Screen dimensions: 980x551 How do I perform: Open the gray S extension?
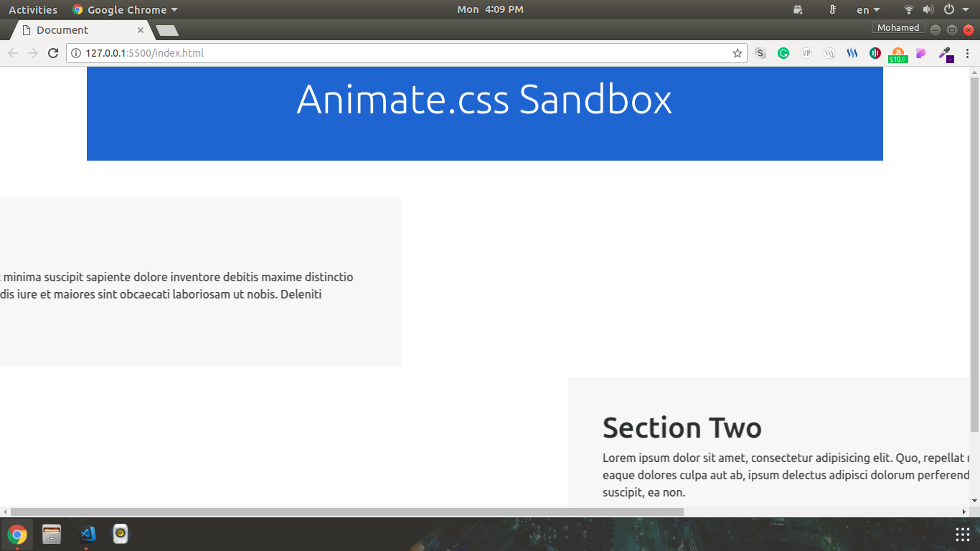point(760,53)
